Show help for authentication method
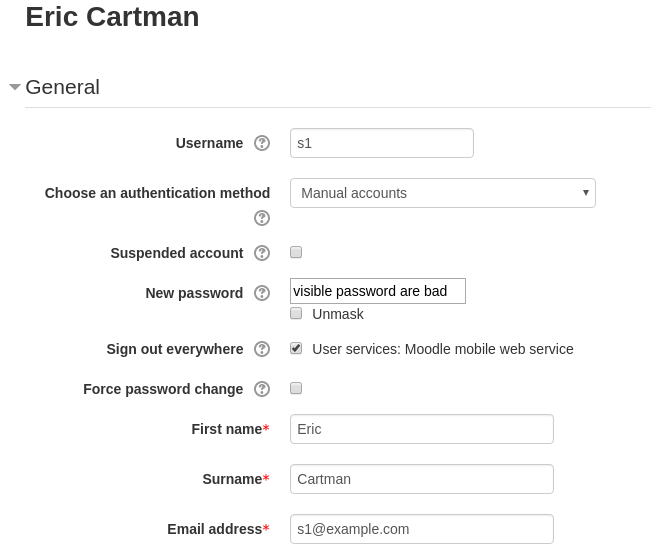 [x=262, y=218]
